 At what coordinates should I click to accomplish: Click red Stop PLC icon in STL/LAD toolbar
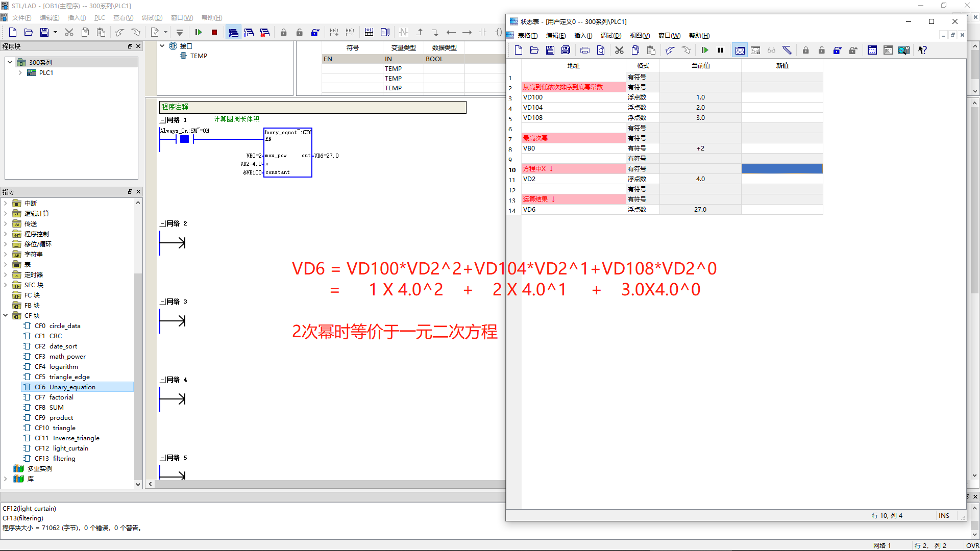(214, 33)
